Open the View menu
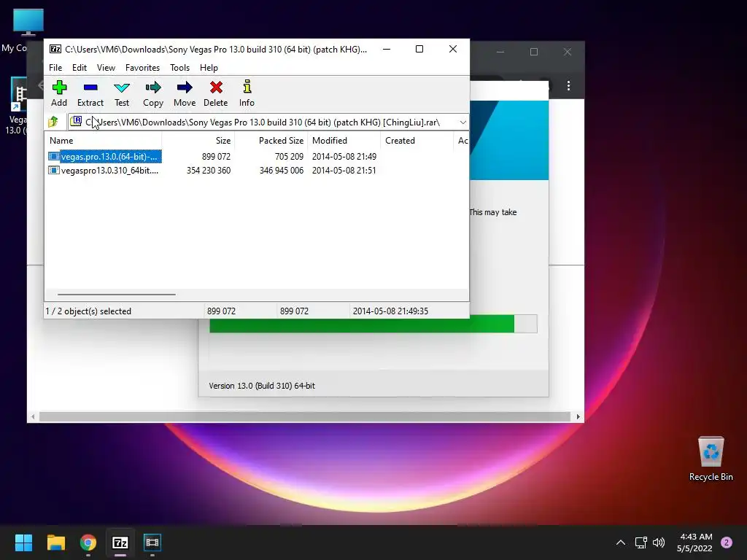Viewport: 747px width, 560px height. tap(106, 68)
